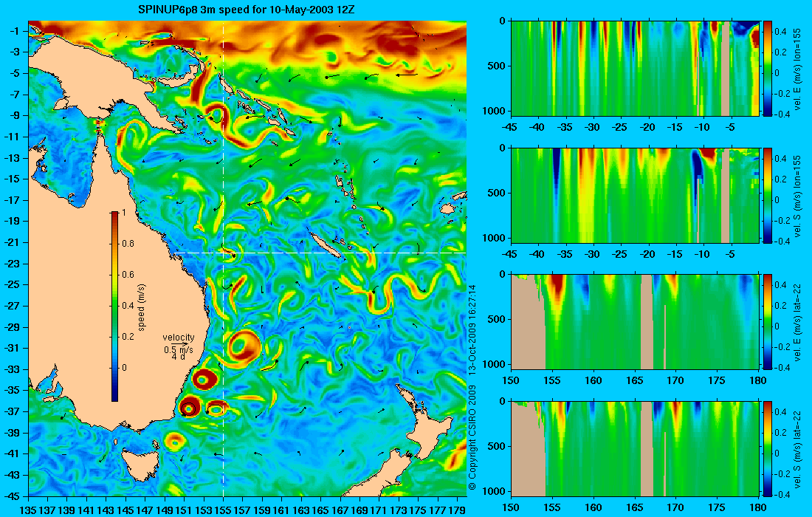
Task: Click the '179' tick on map longitude axis
Action: (x=457, y=510)
